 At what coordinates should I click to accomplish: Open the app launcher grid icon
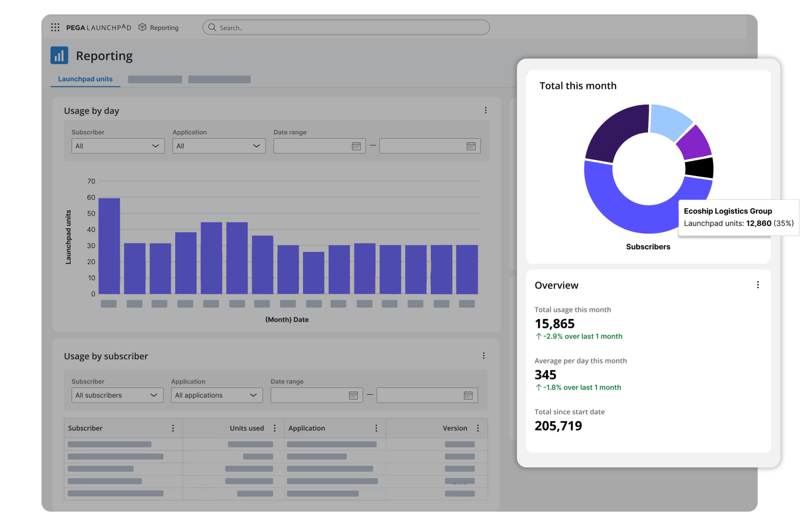click(55, 27)
